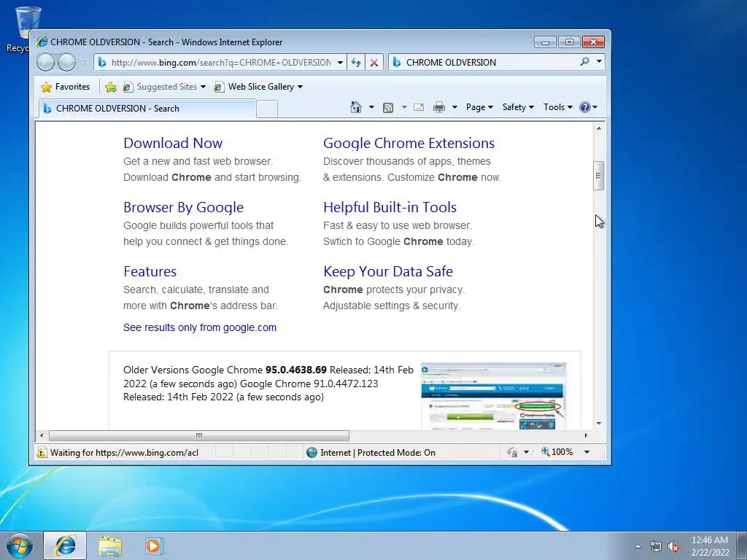
Task: Open Web Slice Gallery
Action: [x=258, y=87]
